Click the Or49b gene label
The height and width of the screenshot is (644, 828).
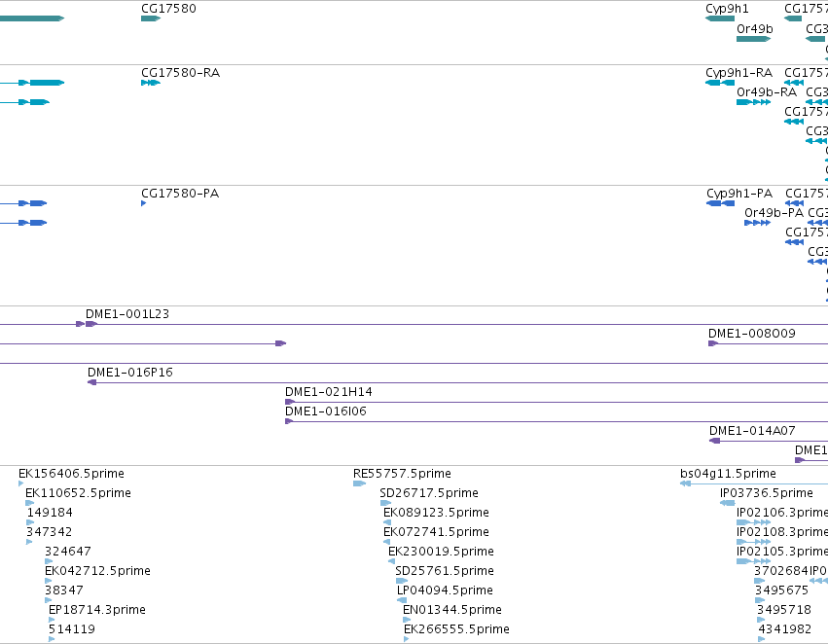(x=755, y=28)
